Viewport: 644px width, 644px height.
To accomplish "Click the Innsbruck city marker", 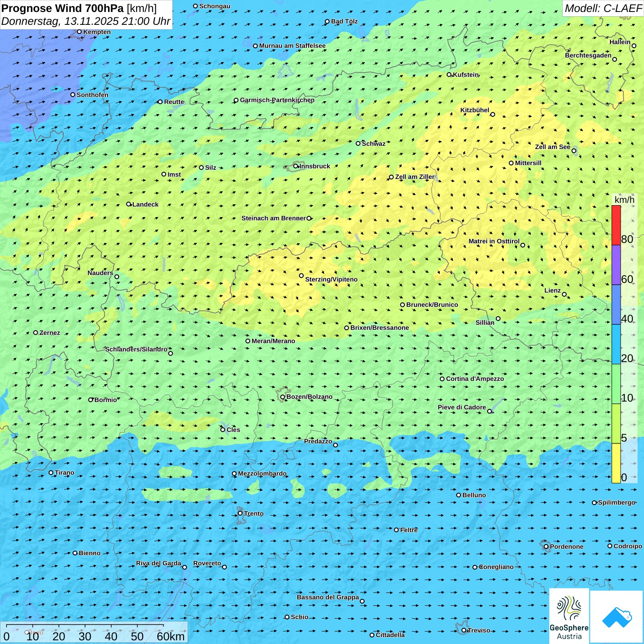I will [296, 166].
